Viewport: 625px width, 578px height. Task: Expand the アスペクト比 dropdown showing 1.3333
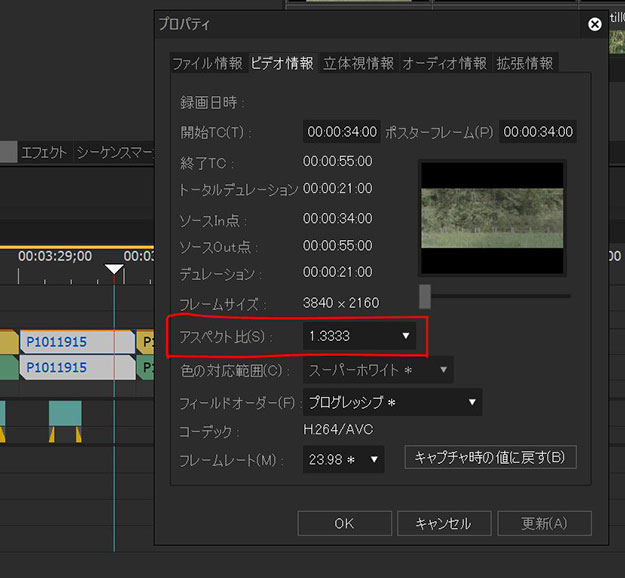pyautogui.click(x=358, y=337)
